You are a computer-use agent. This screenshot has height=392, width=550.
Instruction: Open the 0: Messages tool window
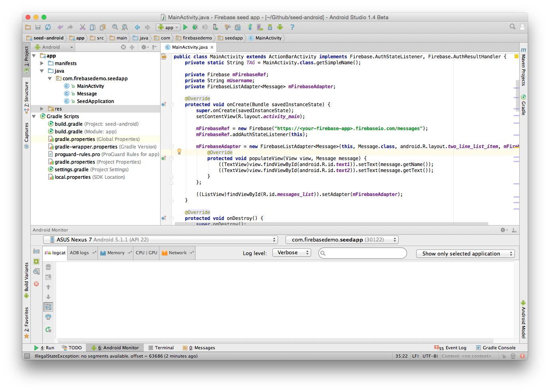(199, 348)
